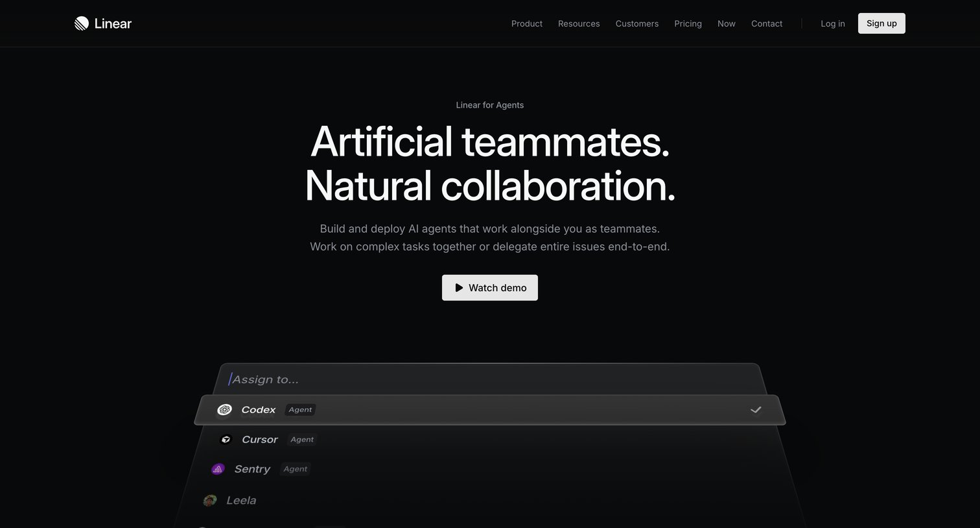Click the checkmark on the Codex row
The width and height of the screenshot is (980, 528).
(x=756, y=410)
